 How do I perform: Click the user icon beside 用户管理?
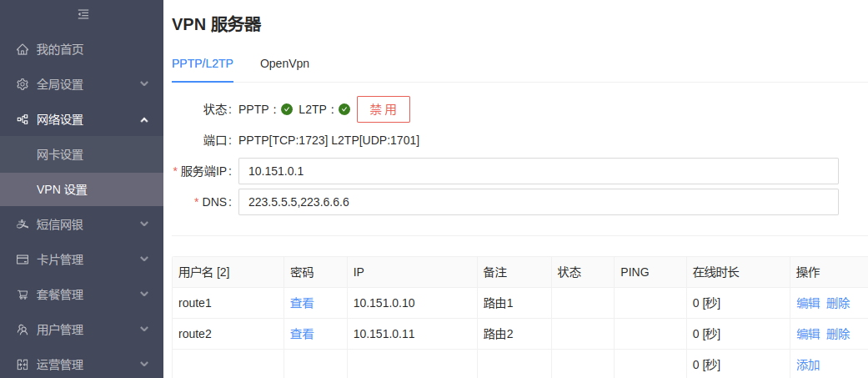(x=23, y=330)
